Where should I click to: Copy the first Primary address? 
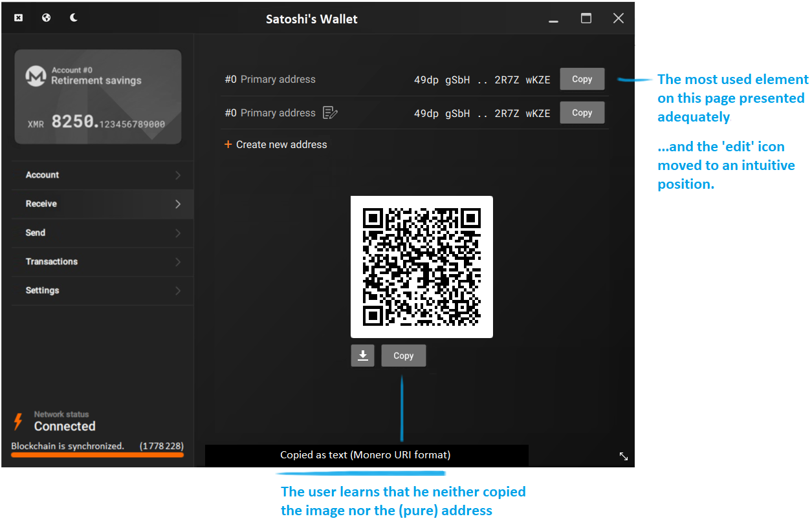point(582,79)
